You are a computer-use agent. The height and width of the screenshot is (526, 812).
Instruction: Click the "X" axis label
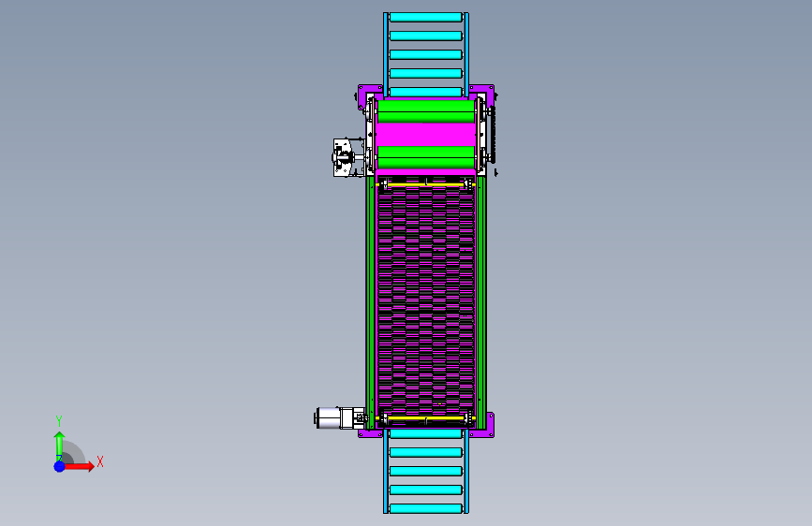point(100,461)
